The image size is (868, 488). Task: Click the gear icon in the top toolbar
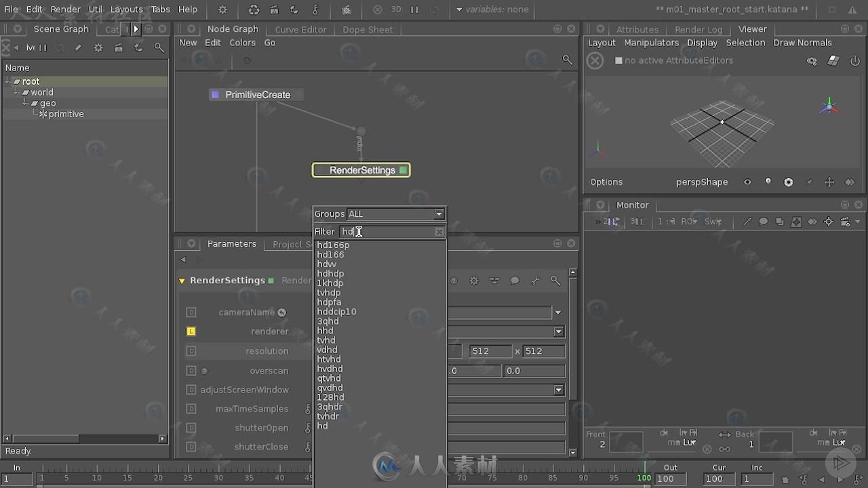[x=222, y=9]
